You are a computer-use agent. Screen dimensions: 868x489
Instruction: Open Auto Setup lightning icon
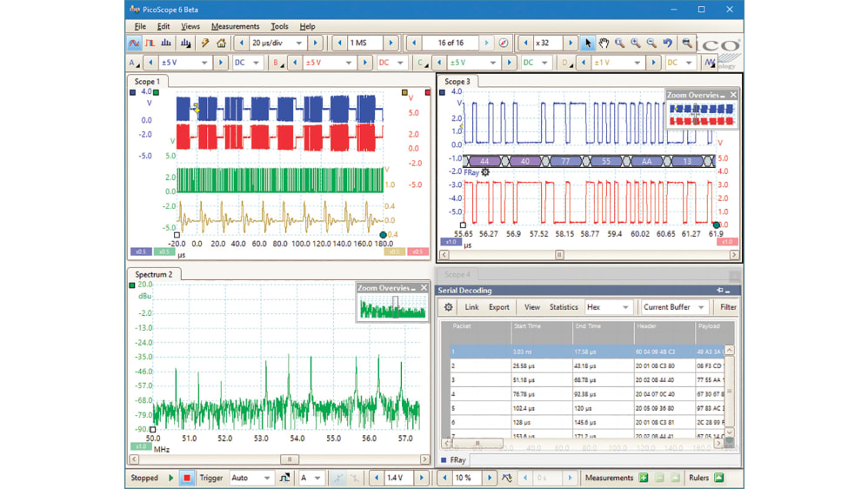click(205, 43)
